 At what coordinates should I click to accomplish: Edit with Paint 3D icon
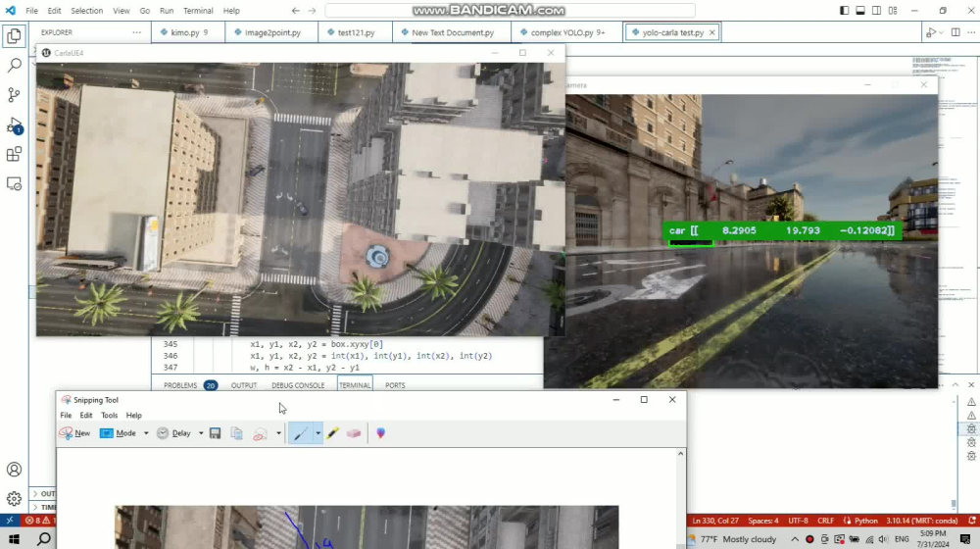380,432
